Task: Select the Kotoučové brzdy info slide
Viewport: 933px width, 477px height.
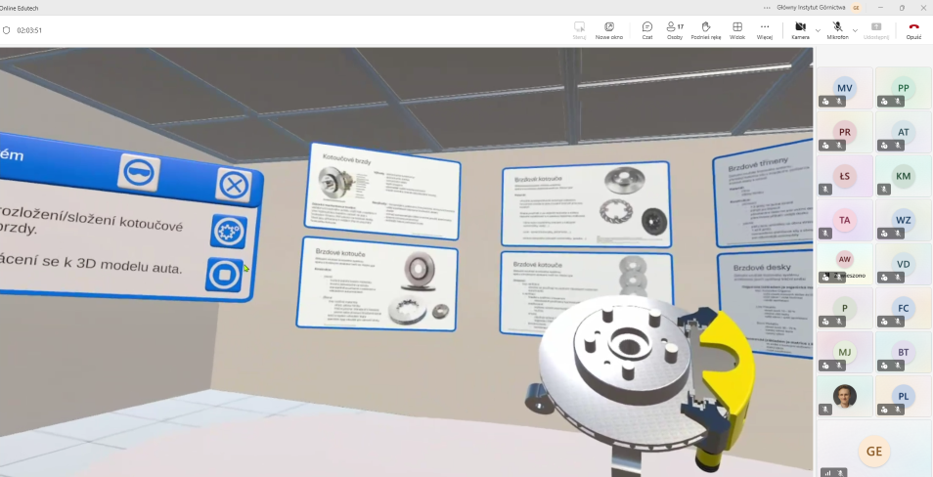Action: coord(382,191)
